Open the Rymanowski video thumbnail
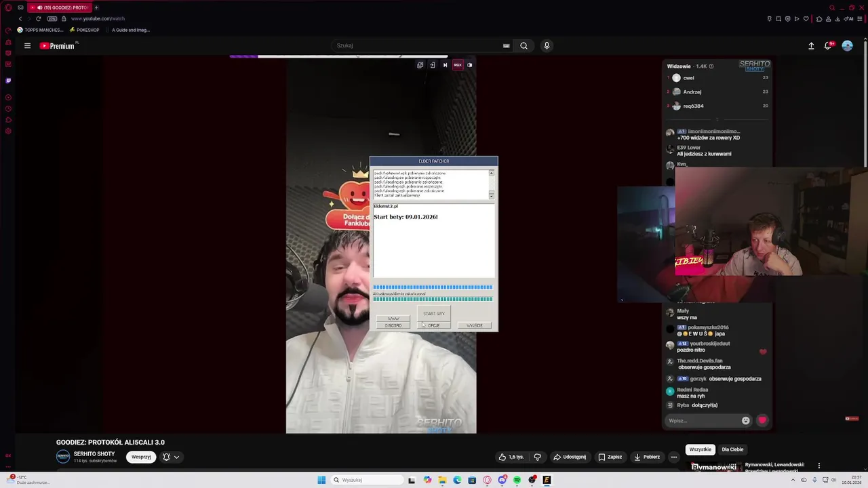This screenshot has width=868, height=488. point(715,466)
